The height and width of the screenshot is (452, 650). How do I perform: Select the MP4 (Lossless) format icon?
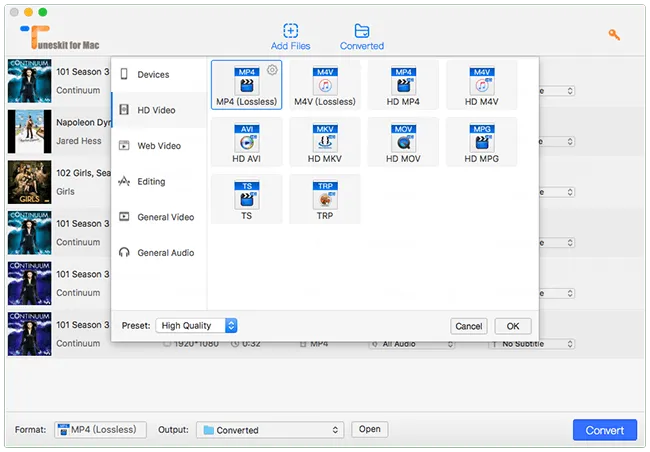click(x=246, y=82)
